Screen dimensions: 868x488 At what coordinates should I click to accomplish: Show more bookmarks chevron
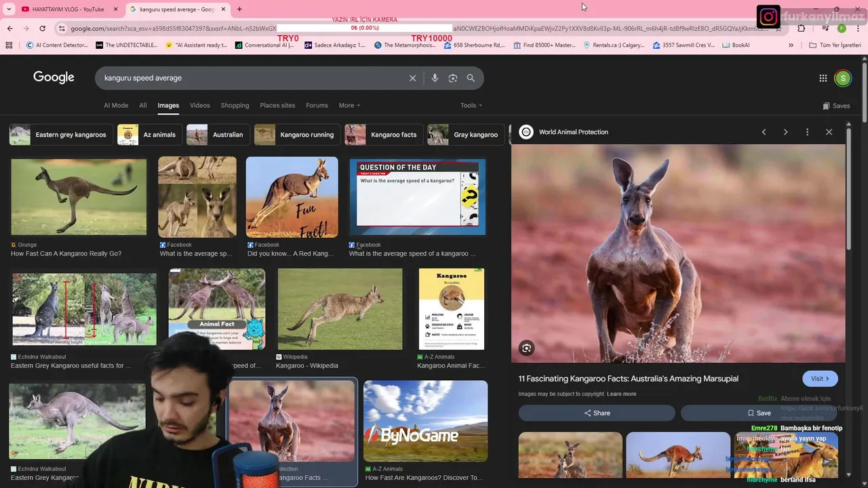click(x=791, y=45)
